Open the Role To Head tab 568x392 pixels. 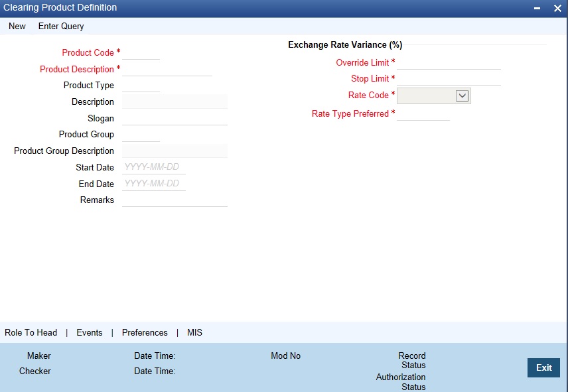pyautogui.click(x=31, y=332)
